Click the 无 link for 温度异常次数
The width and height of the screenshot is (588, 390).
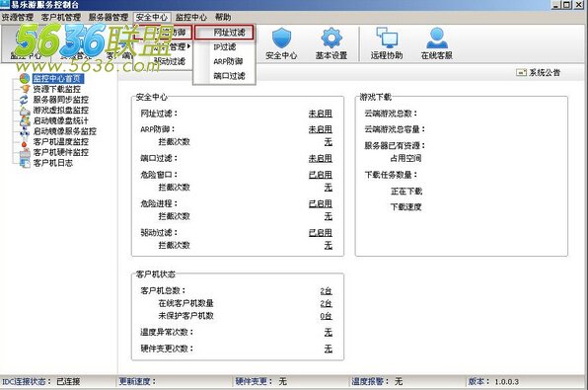pyautogui.click(x=329, y=332)
